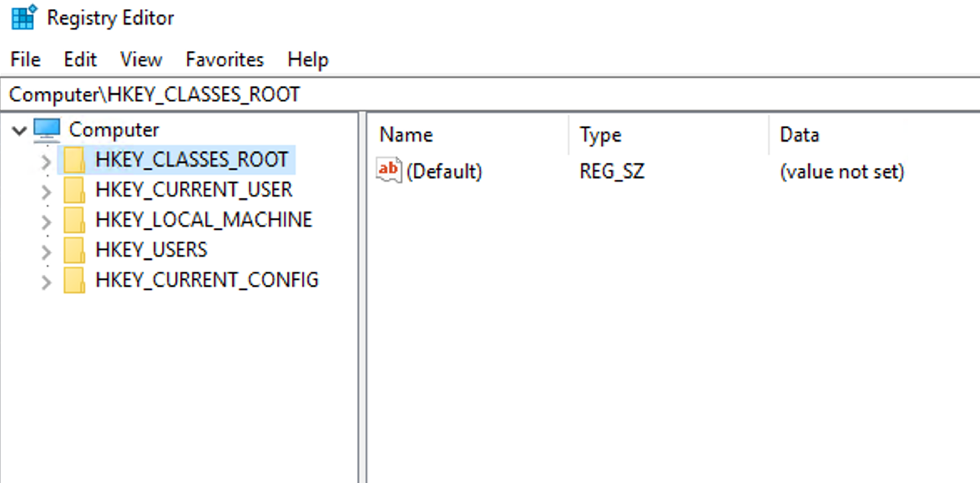Expand the HKEY_LOCAL_MACHINE key
Screen dimensions: 980x483
[x=46, y=222]
